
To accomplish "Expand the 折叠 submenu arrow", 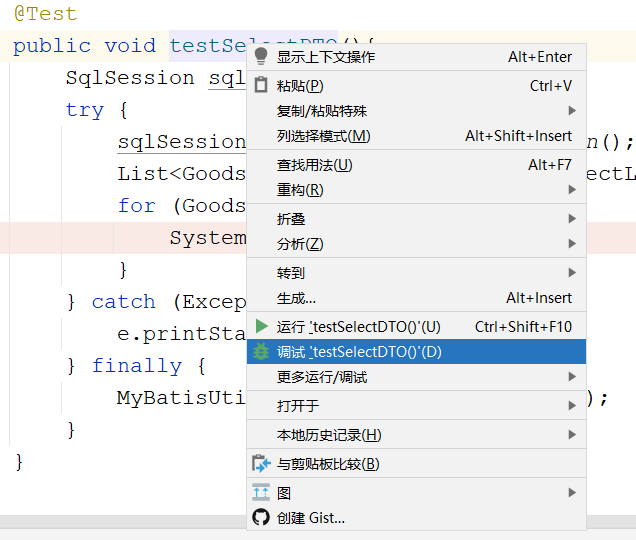I will tap(572, 219).
